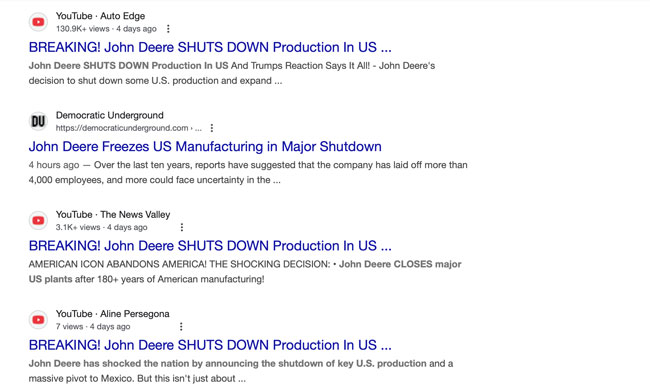Click snippet starting '4 hours ago — Over the last ten years'
The height and width of the screenshot is (391, 650).
click(x=248, y=172)
